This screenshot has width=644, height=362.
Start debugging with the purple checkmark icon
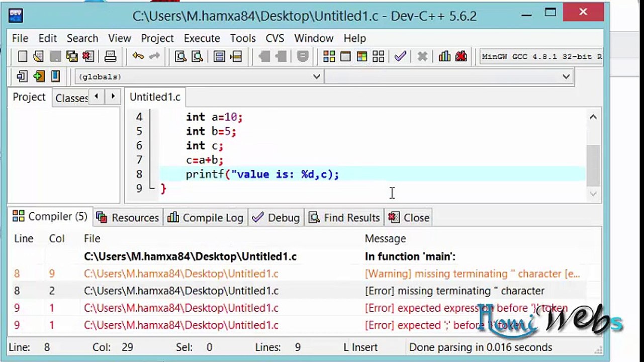[400, 56]
